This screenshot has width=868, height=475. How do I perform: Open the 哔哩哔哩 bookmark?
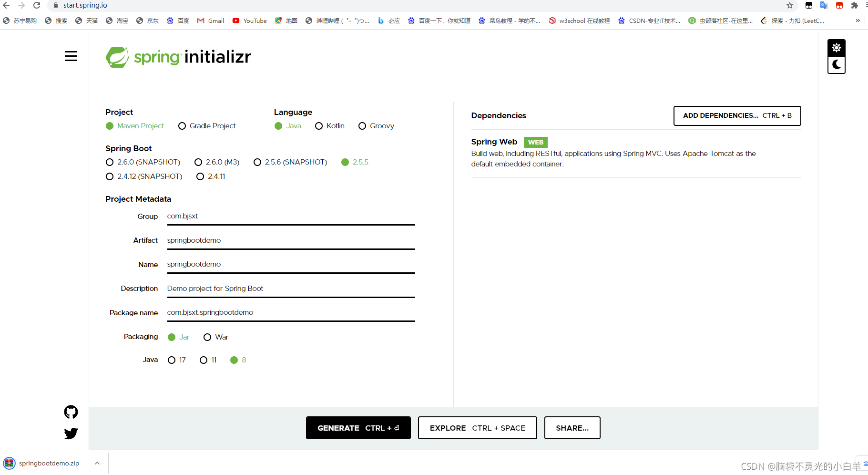pos(337,21)
